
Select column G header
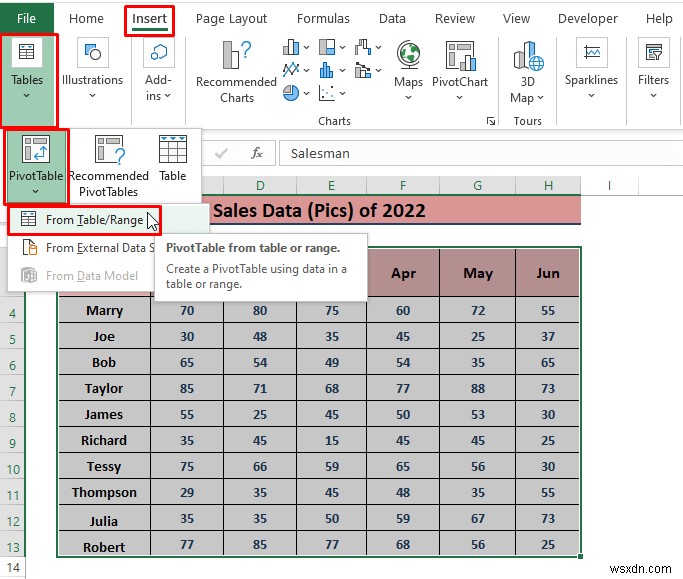click(477, 186)
